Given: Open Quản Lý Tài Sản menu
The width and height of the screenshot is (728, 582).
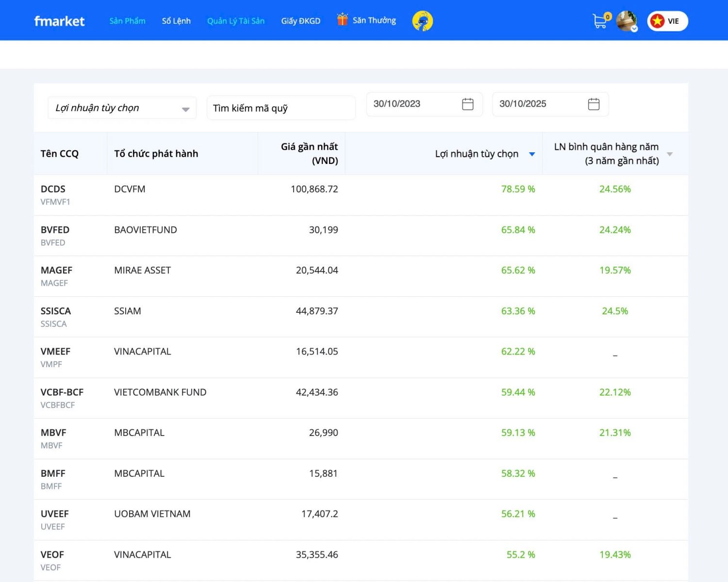Looking at the screenshot, I should point(236,21).
